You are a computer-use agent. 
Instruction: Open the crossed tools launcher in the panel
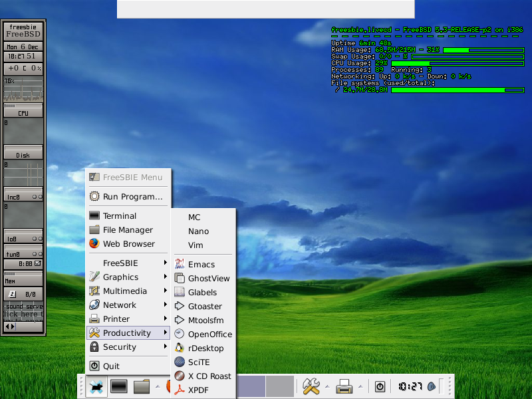tap(311, 386)
